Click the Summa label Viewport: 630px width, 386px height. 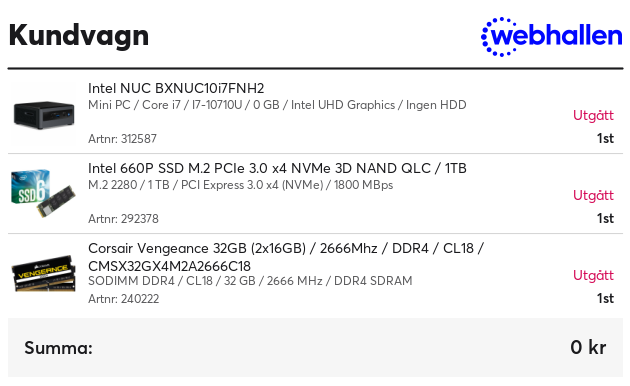pos(58,347)
